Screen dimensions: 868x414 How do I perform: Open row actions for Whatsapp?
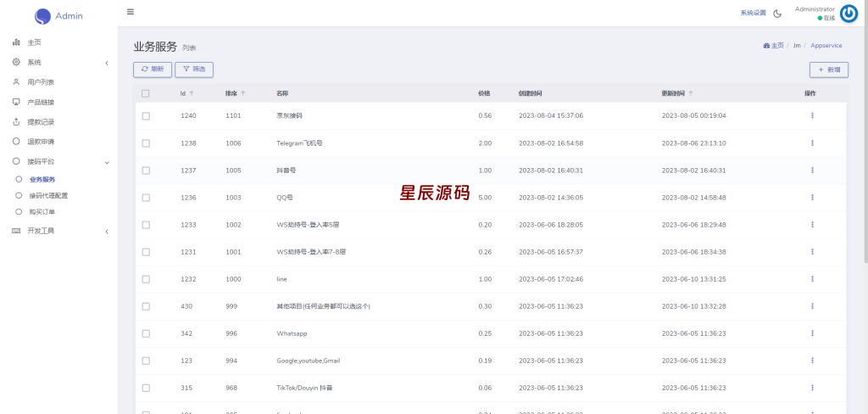[812, 333]
